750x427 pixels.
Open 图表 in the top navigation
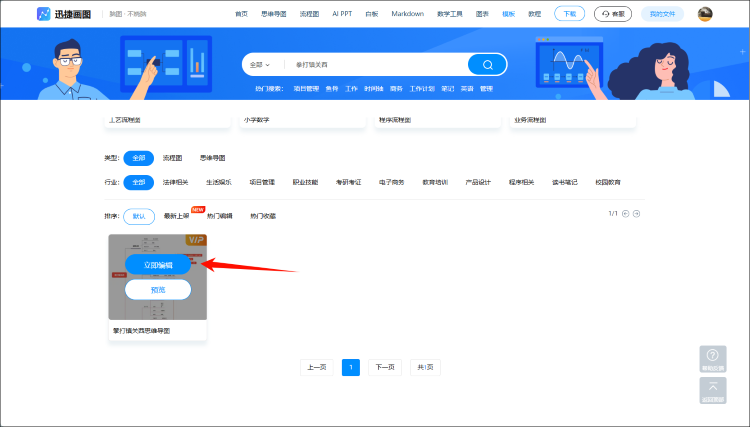pyautogui.click(x=482, y=14)
